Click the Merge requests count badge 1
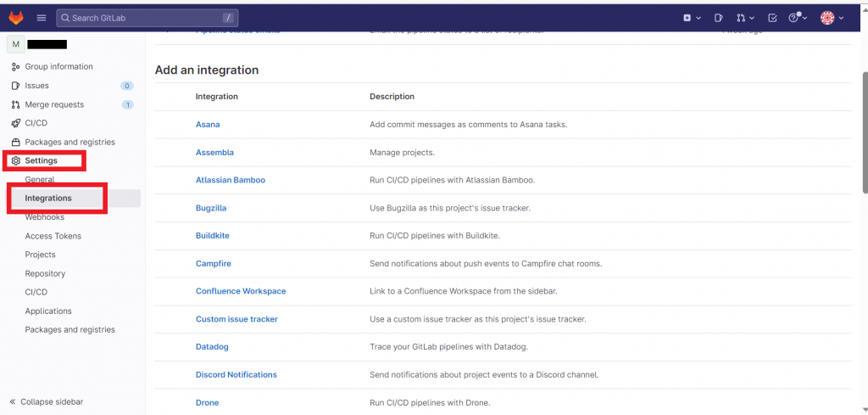This screenshot has width=868, height=415. (x=127, y=104)
